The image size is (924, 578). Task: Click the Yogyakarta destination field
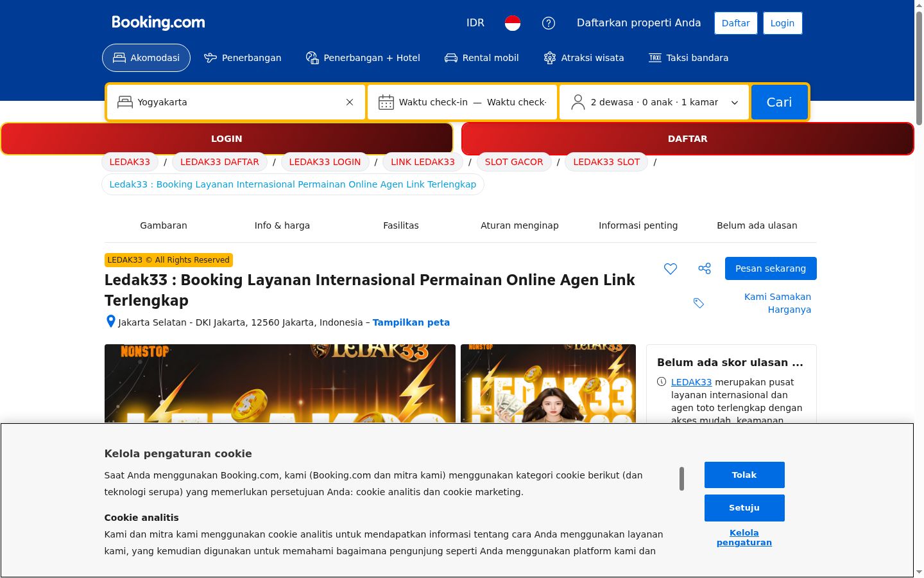point(236,102)
